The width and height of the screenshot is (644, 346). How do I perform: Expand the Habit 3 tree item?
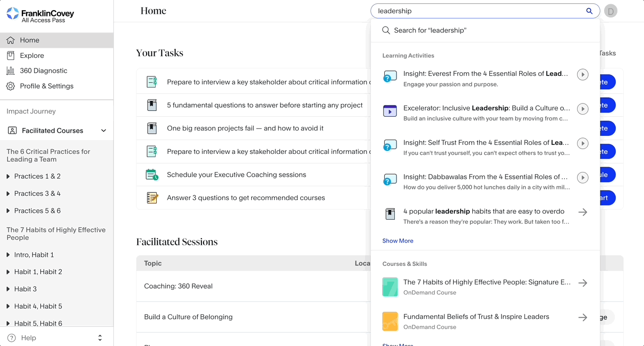[8, 289]
